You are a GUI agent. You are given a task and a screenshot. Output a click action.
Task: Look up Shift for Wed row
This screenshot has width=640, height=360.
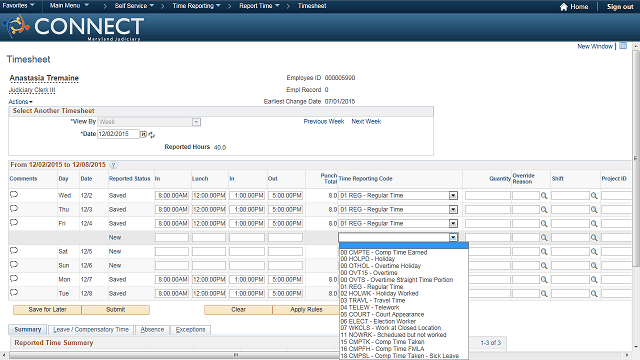click(594, 196)
